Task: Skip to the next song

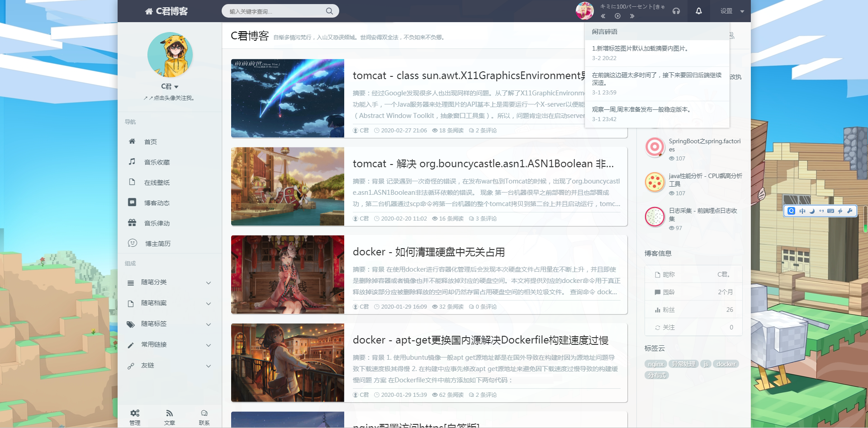Action: point(632,16)
